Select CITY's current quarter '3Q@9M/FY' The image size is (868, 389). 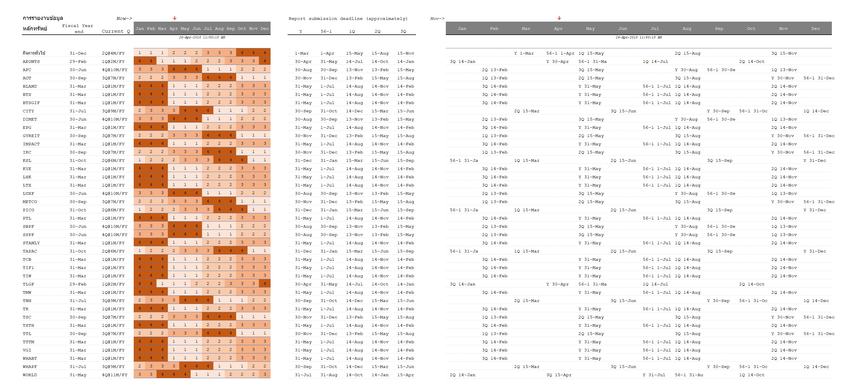click(x=113, y=111)
